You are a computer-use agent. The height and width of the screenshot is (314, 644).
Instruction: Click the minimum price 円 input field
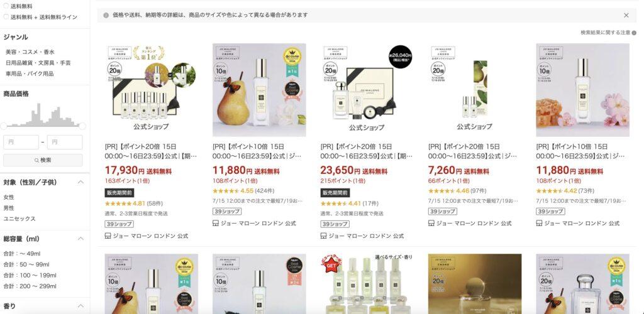(x=21, y=143)
